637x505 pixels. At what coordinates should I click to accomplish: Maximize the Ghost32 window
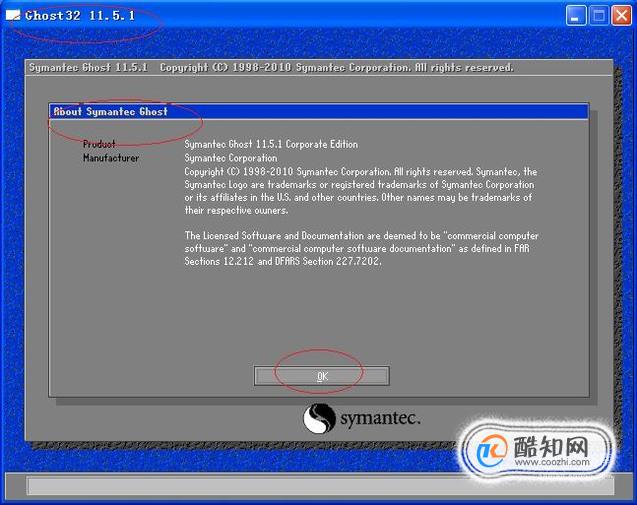(599, 16)
